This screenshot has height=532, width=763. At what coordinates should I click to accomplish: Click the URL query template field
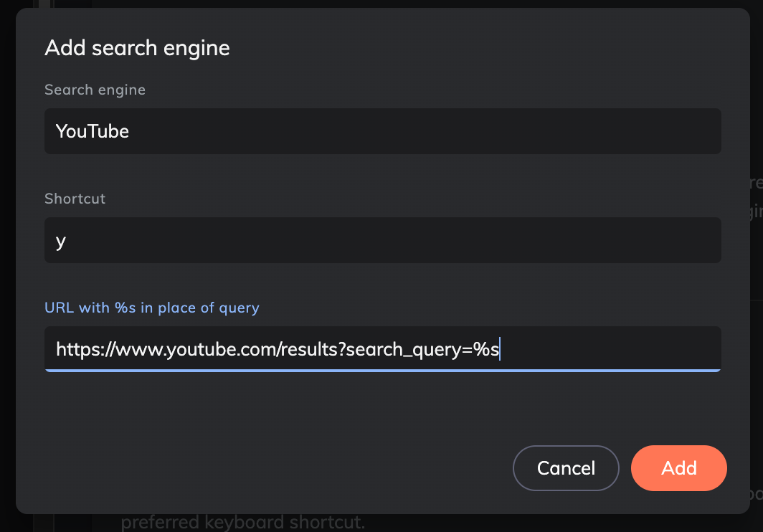pos(382,348)
